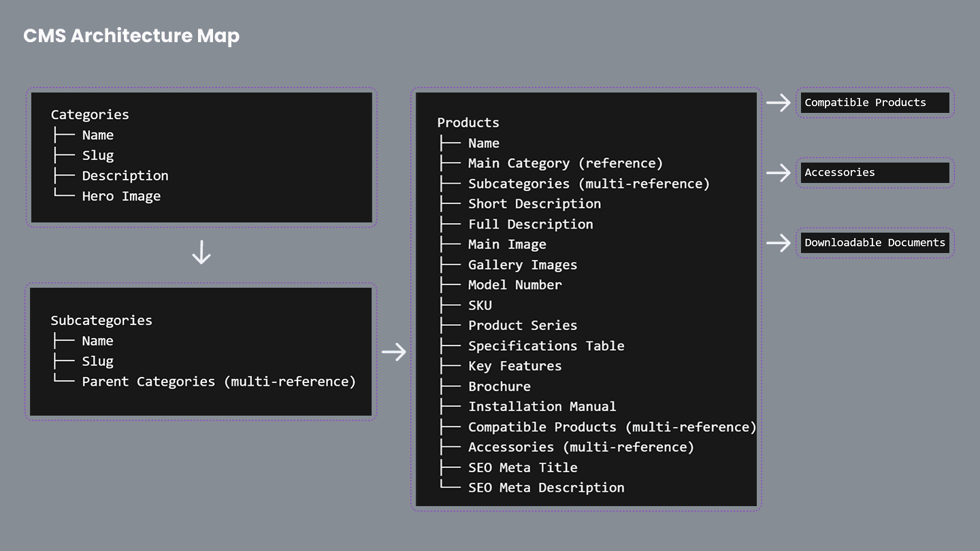Click Gallery Images in Products list
Viewport: 980px width, 551px height.
pyautogui.click(x=522, y=265)
